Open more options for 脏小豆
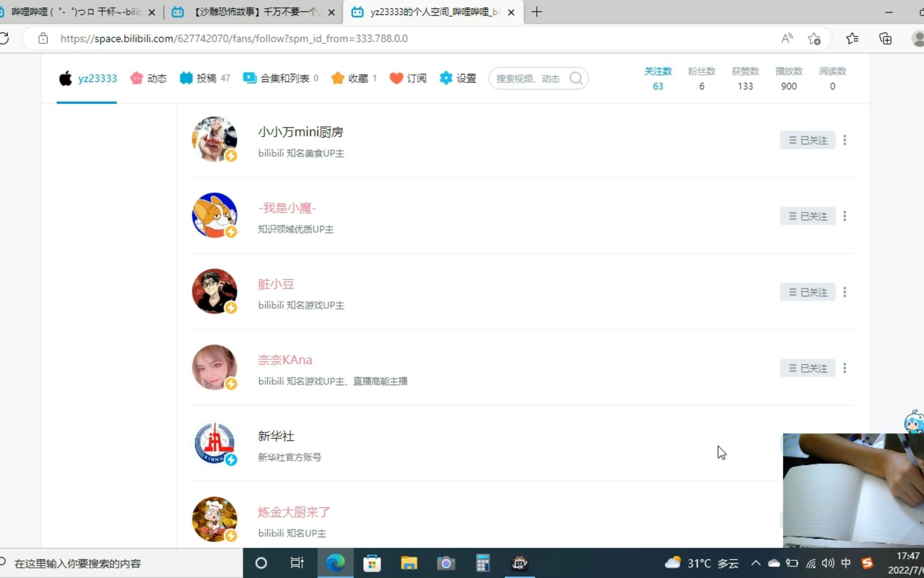The image size is (924, 578). tap(845, 292)
